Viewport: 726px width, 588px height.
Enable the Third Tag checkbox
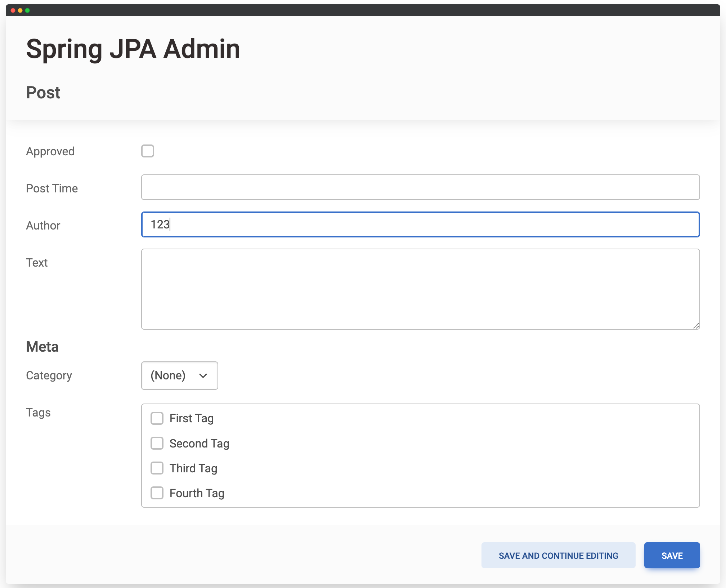(157, 468)
